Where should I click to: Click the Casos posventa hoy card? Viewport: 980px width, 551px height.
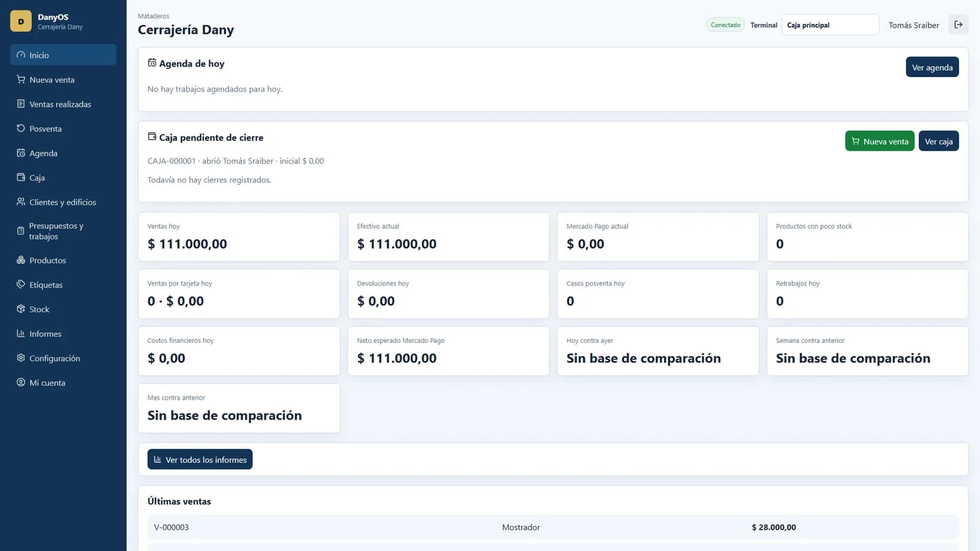tap(658, 294)
